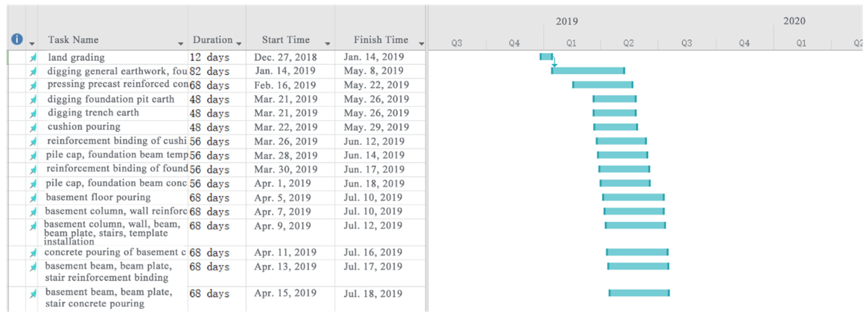Screen dimensions: 868x322
Task: Select the Jul. 18, 2019 finish time cell
Action: [373, 294]
